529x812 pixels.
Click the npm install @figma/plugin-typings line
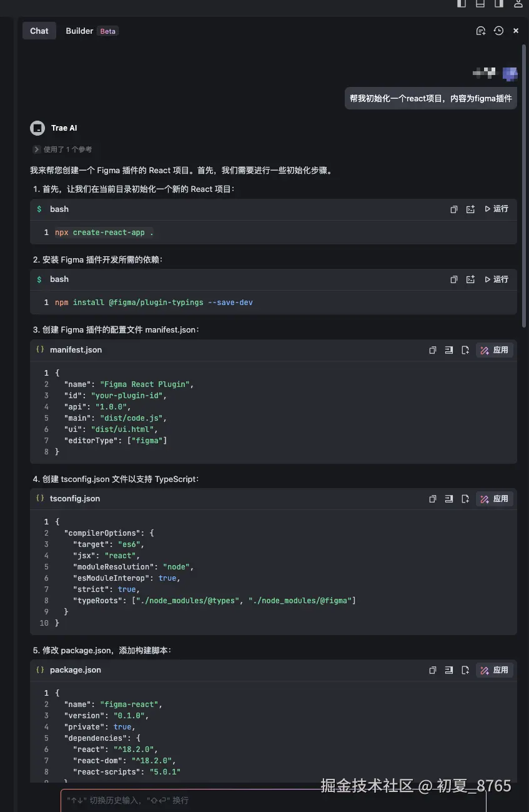(154, 303)
